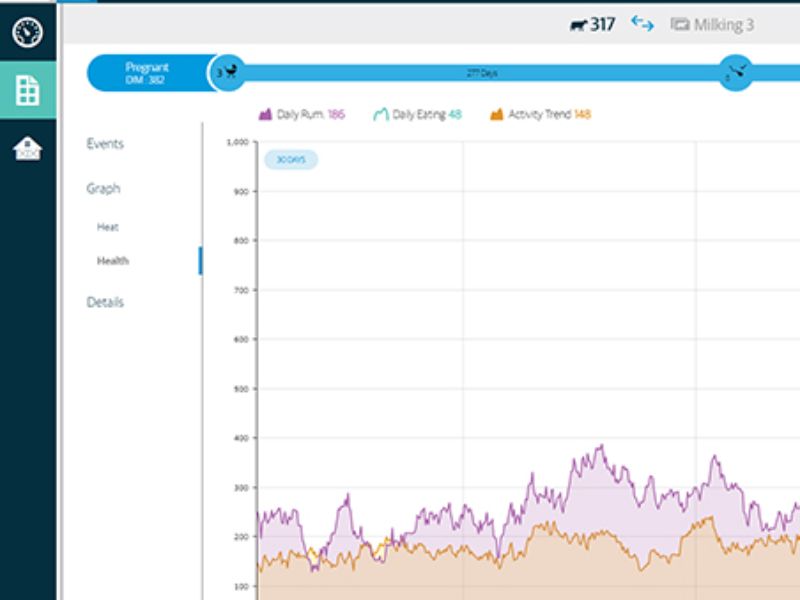The height and width of the screenshot is (600, 800).
Task: Open the dashboard gauge icon in sidebar
Action: pyautogui.click(x=27, y=32)
